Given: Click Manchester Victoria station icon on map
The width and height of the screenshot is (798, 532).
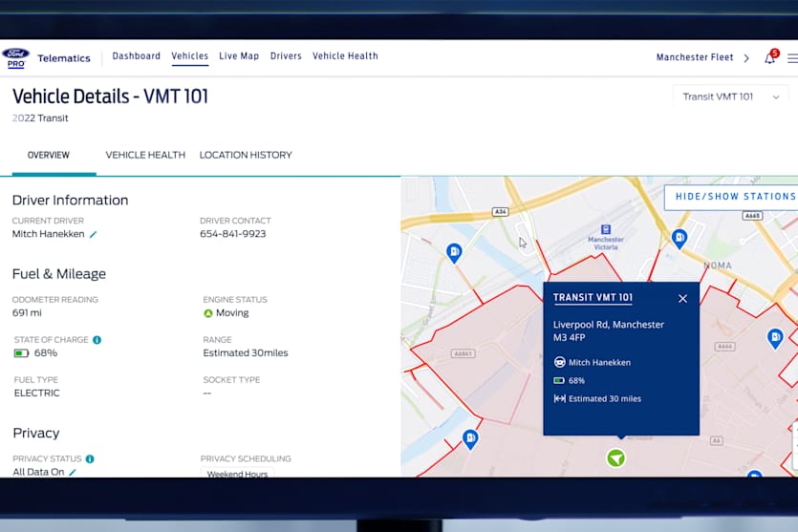Looking at the screenshot, I should [605, 229].
